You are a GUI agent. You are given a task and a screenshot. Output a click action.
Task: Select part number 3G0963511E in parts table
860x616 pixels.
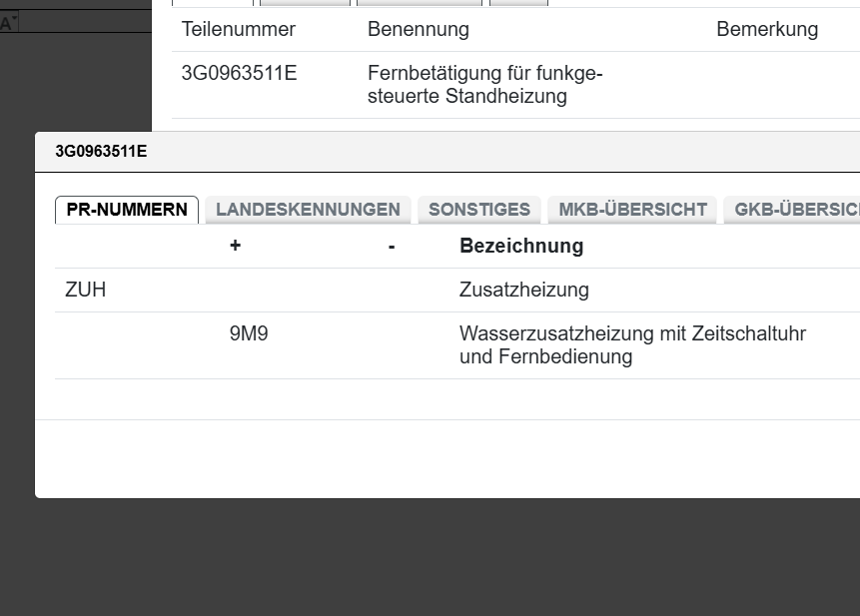click(x=239, y=74)
